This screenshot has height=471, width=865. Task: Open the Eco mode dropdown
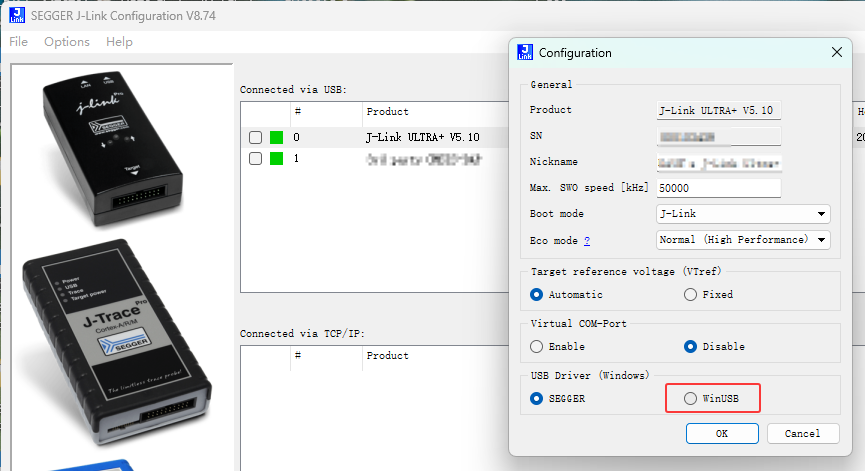pos(743,239)
